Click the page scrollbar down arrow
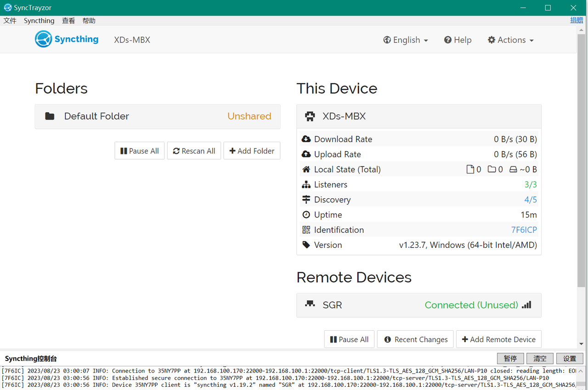Screen dimensions: 588x390 click(x=581, y=344)
